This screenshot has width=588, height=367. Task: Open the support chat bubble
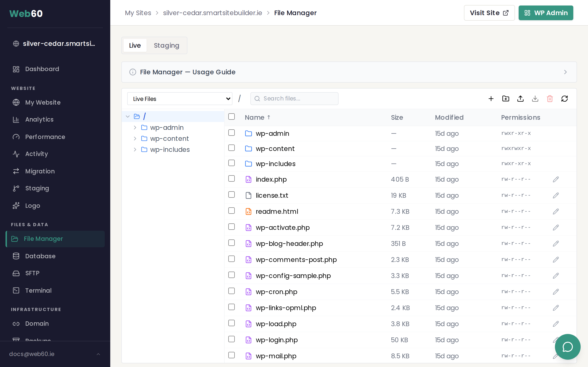567,347
